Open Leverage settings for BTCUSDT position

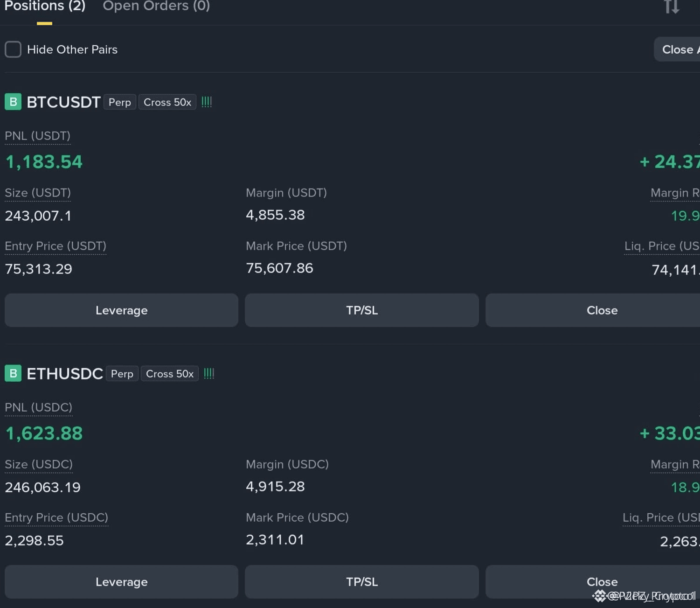(121, 310)
